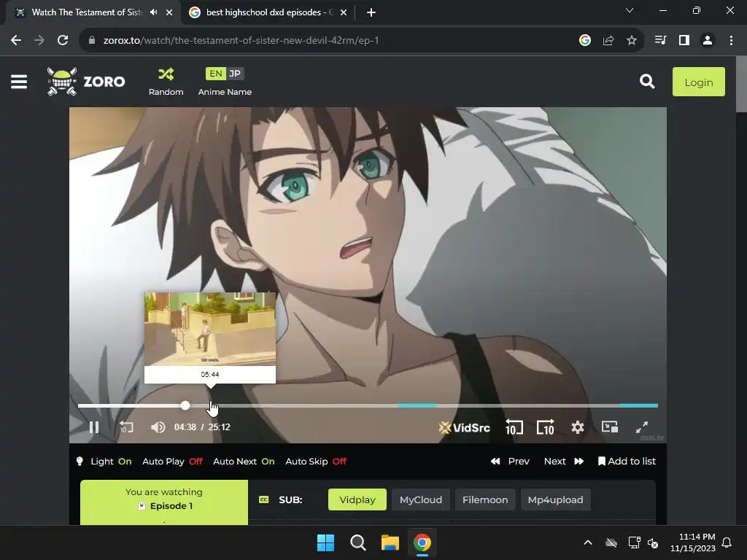
Task: Switch anime name to EN
Action: coord(215,74)
